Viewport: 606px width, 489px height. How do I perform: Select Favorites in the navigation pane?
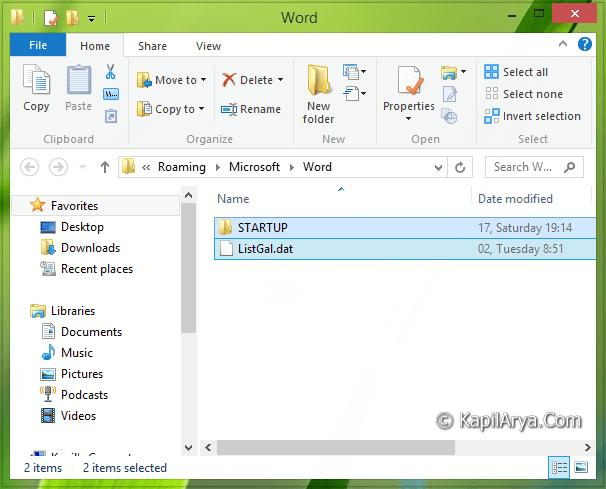[95, 206]
